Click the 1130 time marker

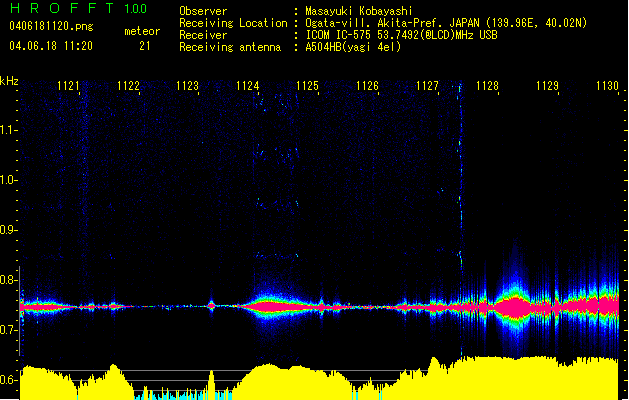[x=607, y=85]
